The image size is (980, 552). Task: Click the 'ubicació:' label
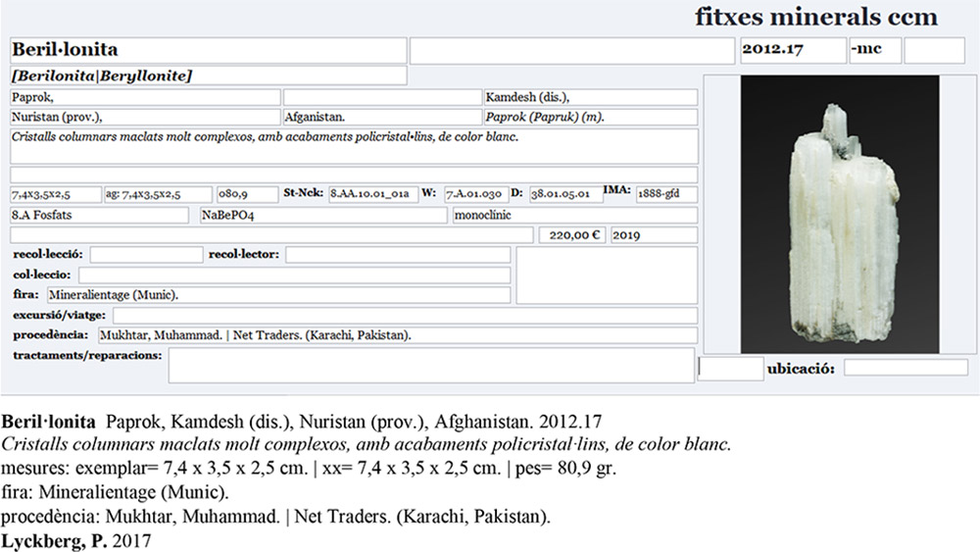[x=801, y=369]
